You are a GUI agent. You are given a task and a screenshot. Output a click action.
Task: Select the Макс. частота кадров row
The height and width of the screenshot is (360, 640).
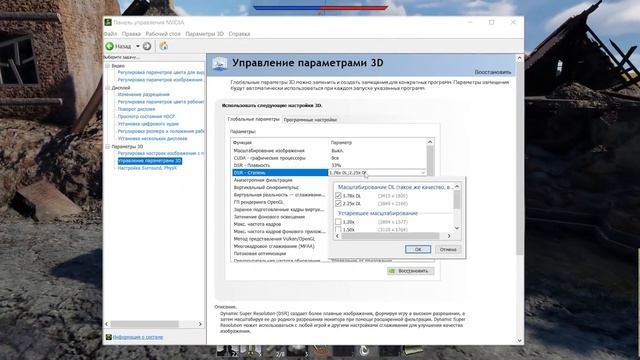pyautogui.click(x=280, y=224)
